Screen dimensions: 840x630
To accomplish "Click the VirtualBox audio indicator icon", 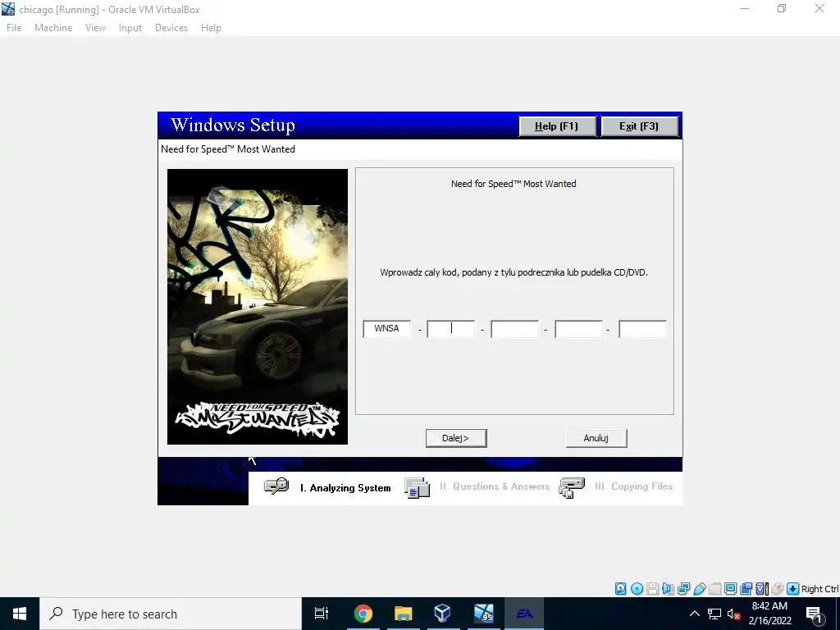I will [668, 589].
